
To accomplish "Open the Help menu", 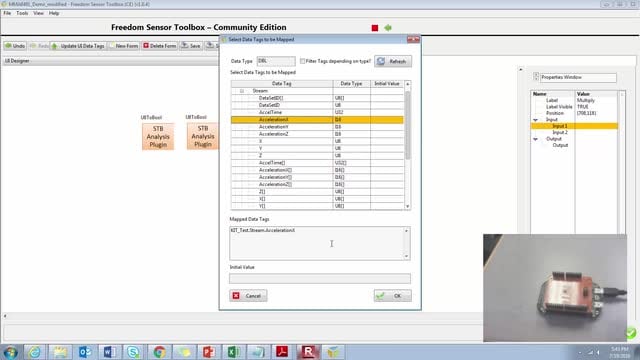I will click(x=54, y=13).
